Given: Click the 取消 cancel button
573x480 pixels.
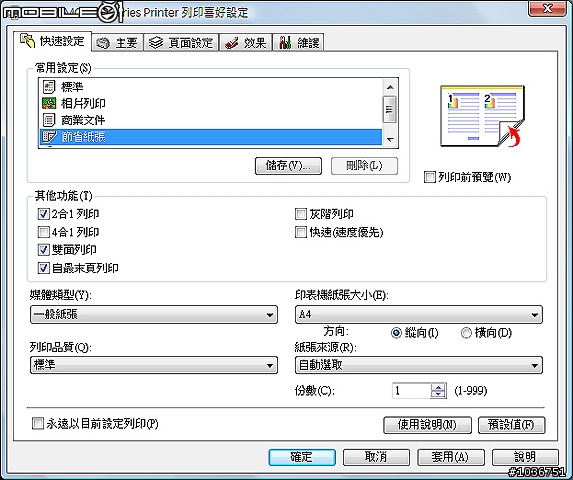Looking at the screenshot, I should coord(376,457).
